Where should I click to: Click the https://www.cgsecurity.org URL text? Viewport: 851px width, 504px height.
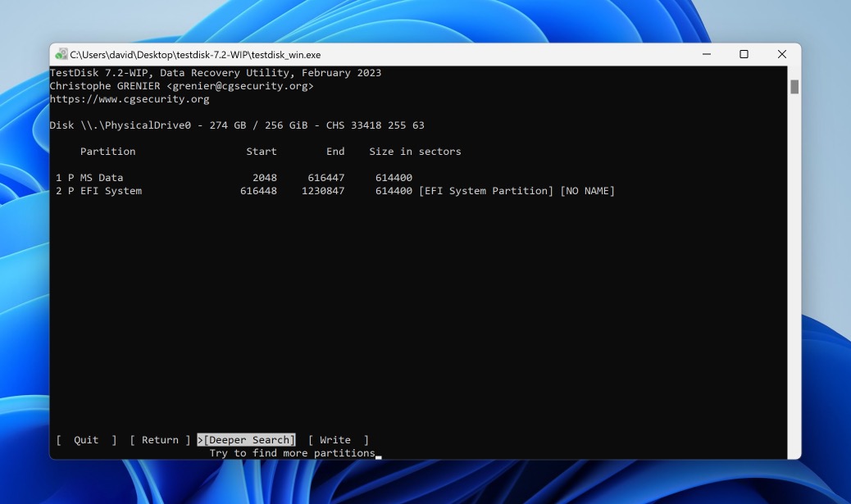pos(130,99)
